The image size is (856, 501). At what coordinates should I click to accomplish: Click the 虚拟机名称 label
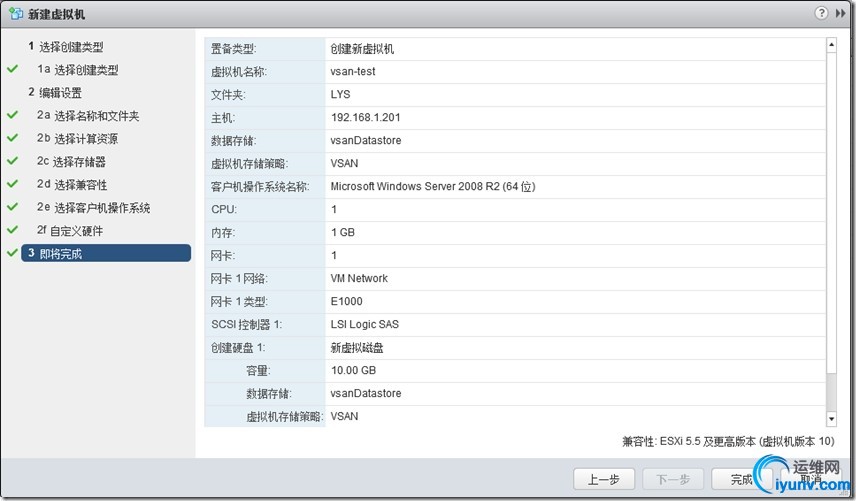coord(239,72)
